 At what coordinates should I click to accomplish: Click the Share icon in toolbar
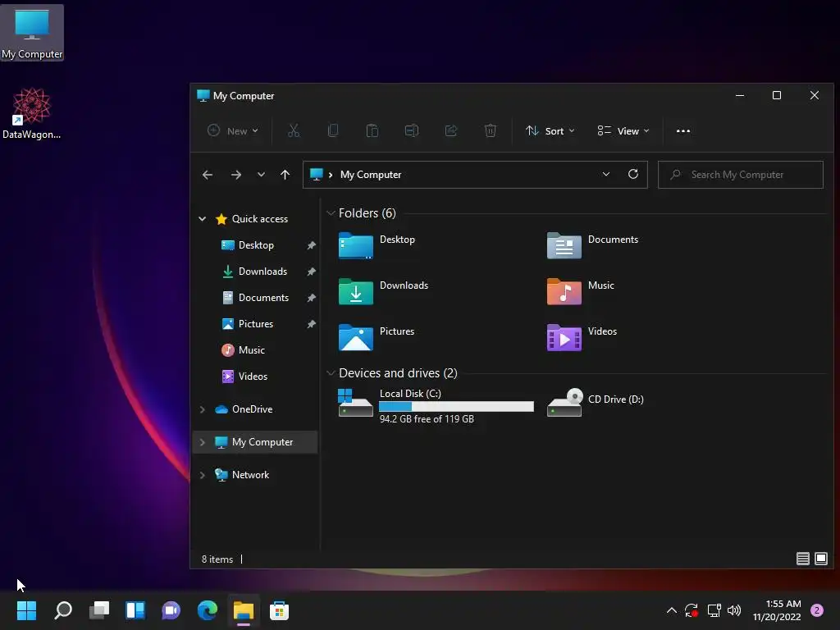click(451, 130)
